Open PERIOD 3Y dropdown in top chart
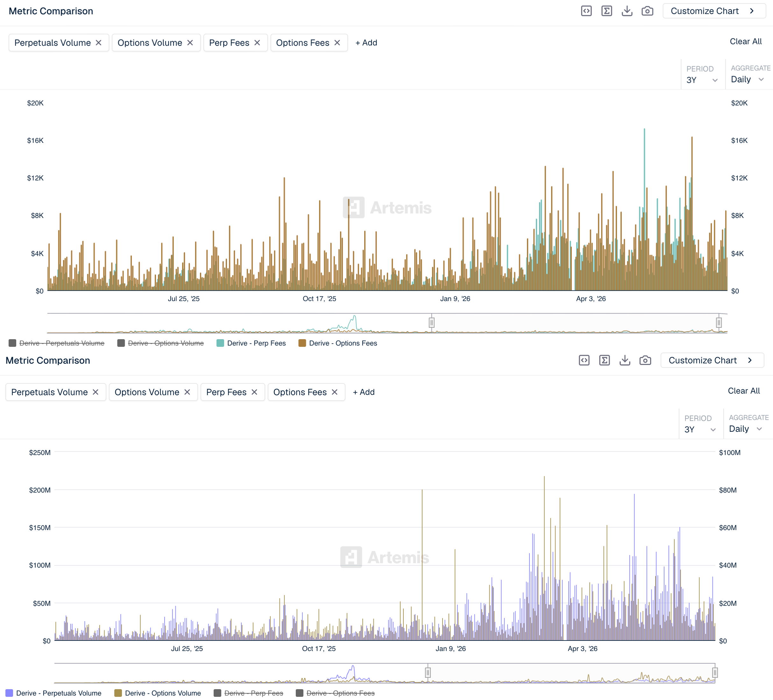 coord(702,80)
